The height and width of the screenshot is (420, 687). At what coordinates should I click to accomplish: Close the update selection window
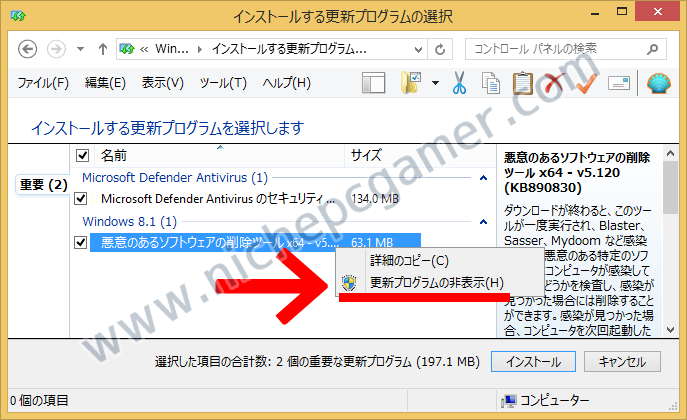pyautogui.click(x=658, y=12)
